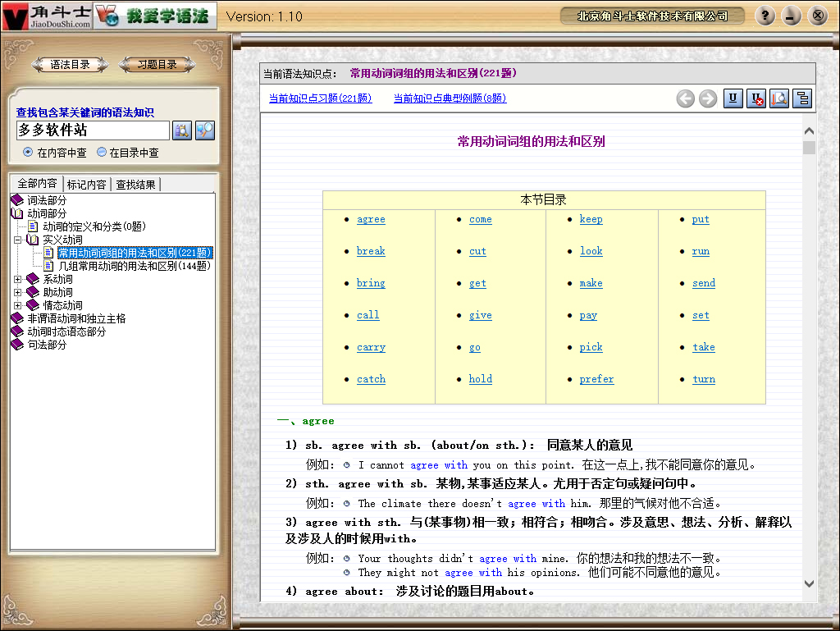Click the outline structure toolbar icon
The height and width of the screenshot is (631, 840).
click(x=802, y=98)
